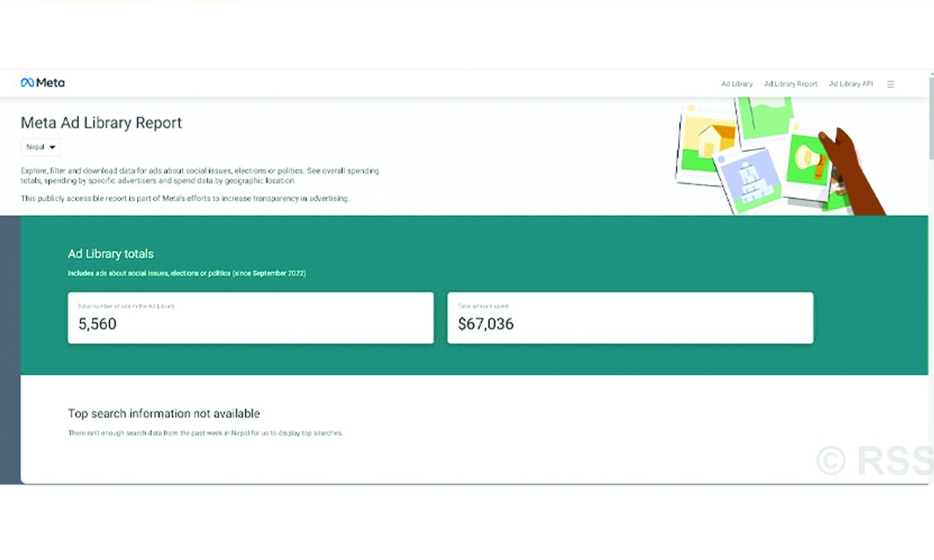Click the 'There isn't enough search data' message
The image size is (934, 560).
tap(206, 433)
